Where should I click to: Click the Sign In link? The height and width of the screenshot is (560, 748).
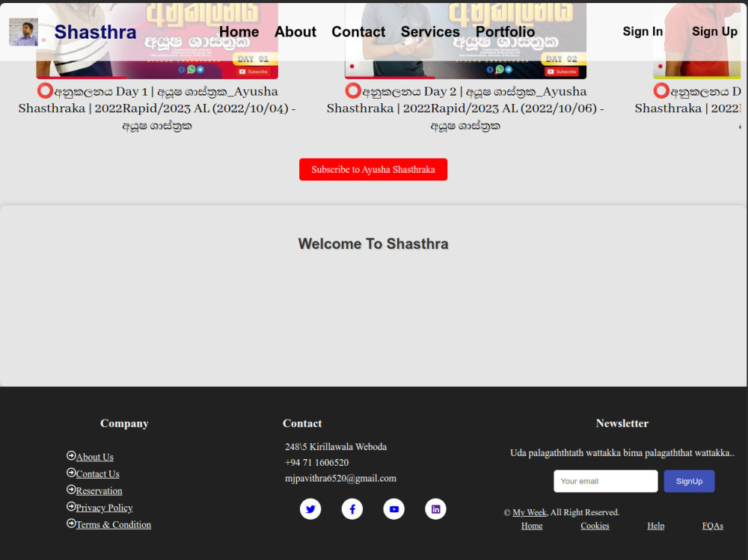click(643, 31)
